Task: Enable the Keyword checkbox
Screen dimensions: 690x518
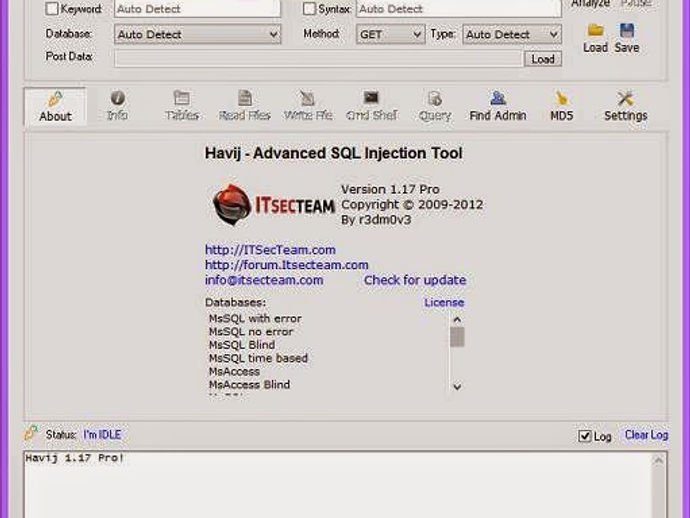Action: pos(51,8)
